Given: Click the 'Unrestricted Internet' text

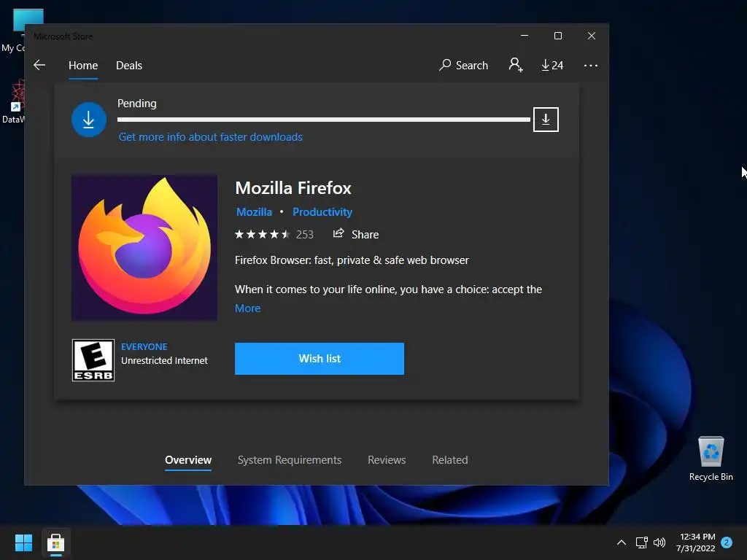Looking at the screenshot, I should (164, 360).
